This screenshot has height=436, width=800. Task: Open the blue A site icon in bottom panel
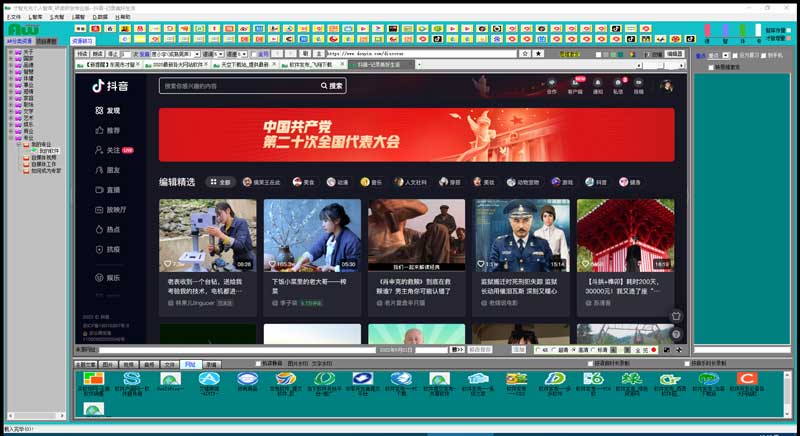click(x=209, y=378)
